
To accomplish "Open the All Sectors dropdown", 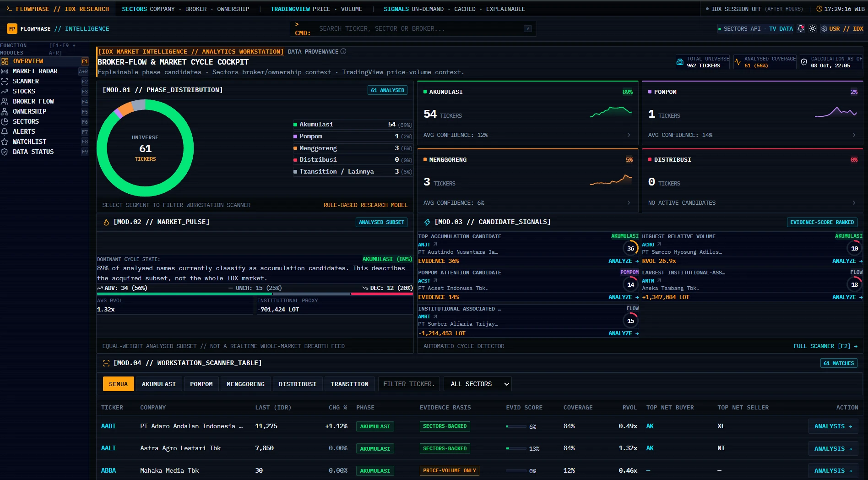I will 477,384.
